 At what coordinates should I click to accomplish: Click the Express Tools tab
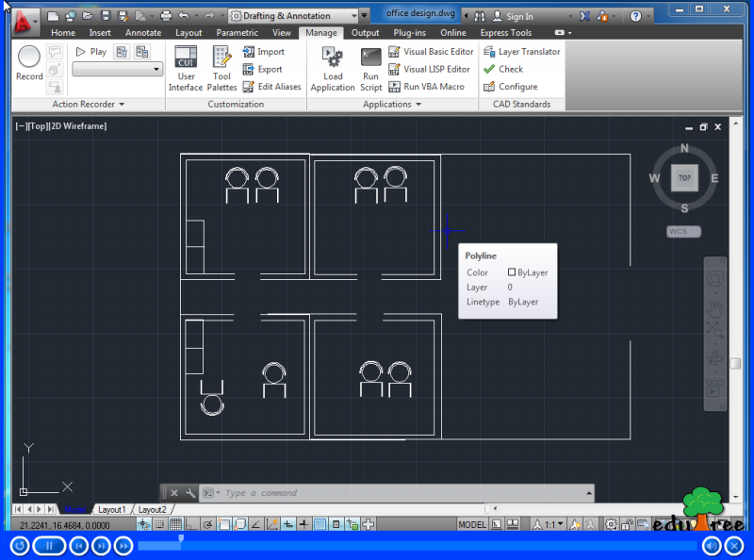coord(506,33)
